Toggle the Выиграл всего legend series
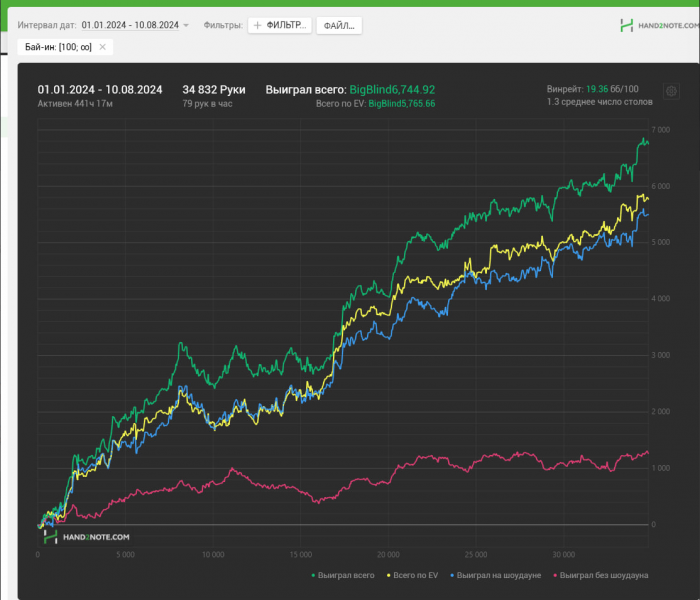Screen dimensions: 700x600 coord(343,575)
